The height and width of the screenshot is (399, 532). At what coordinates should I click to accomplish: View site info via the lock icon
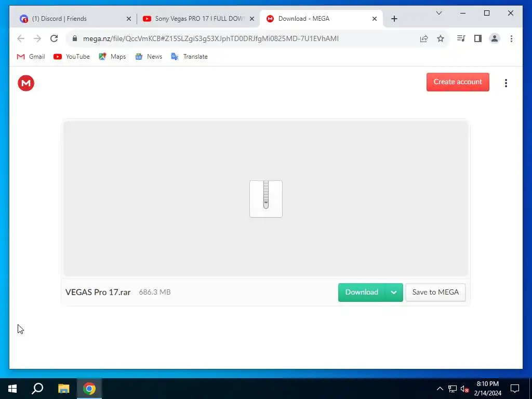tap(75, 38)
